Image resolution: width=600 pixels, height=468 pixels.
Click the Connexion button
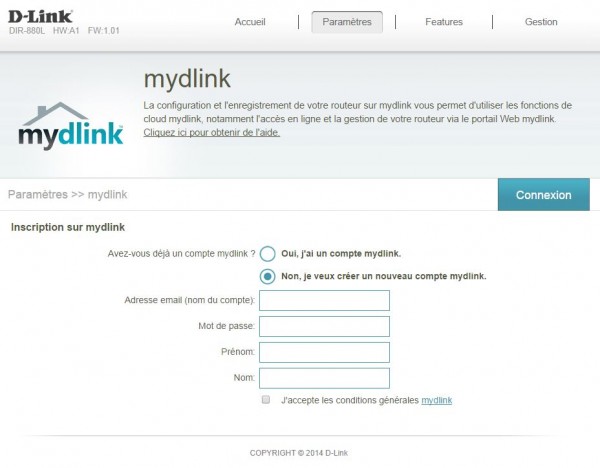tap(543, 194)
